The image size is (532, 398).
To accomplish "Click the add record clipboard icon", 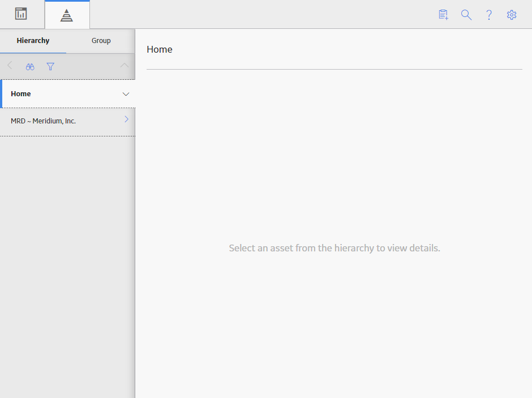I will [x=444, y=15].
